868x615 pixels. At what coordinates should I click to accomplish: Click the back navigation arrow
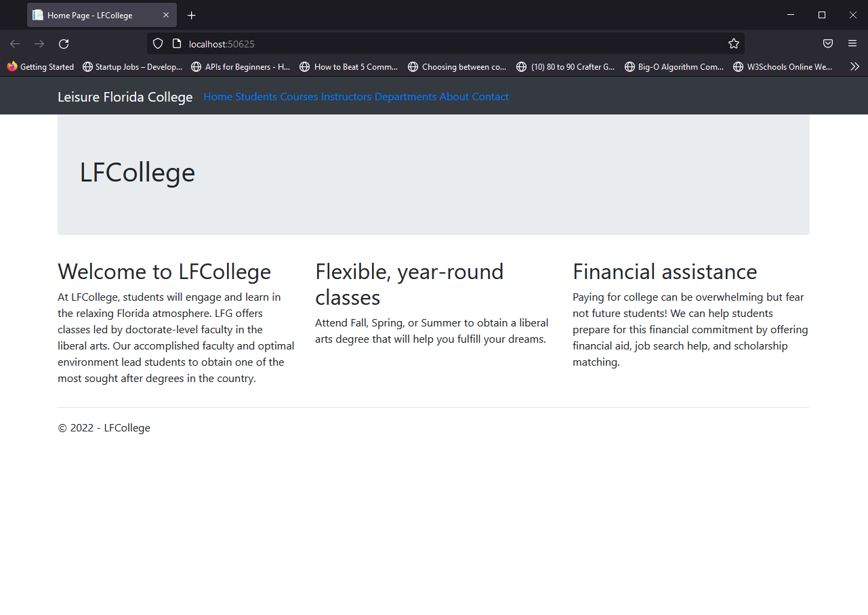click(x=14, y=43)
